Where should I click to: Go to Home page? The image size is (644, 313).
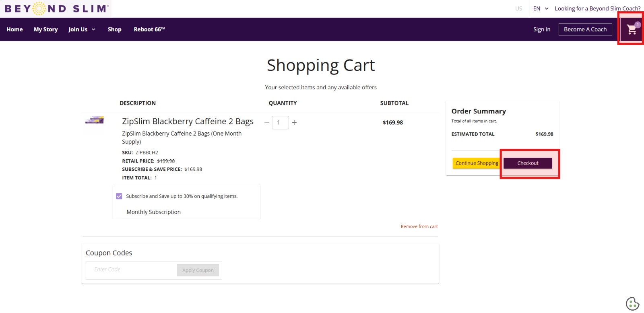coord(14,29)
